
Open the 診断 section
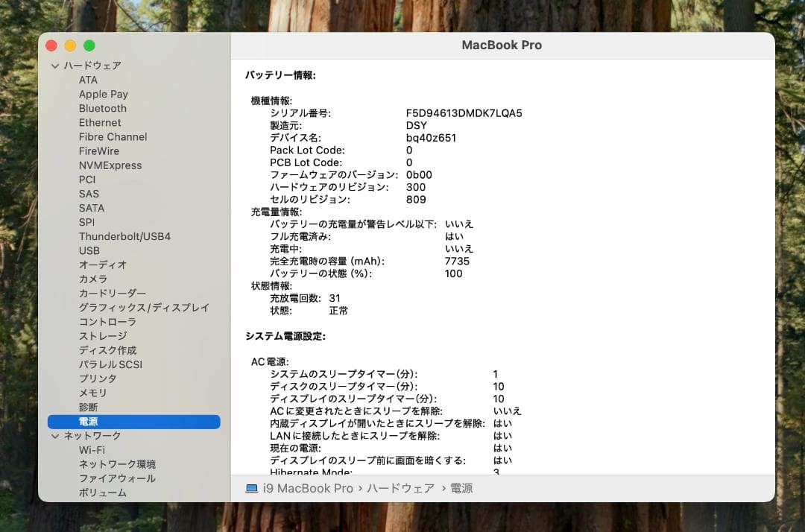click(x=89, y=407)
